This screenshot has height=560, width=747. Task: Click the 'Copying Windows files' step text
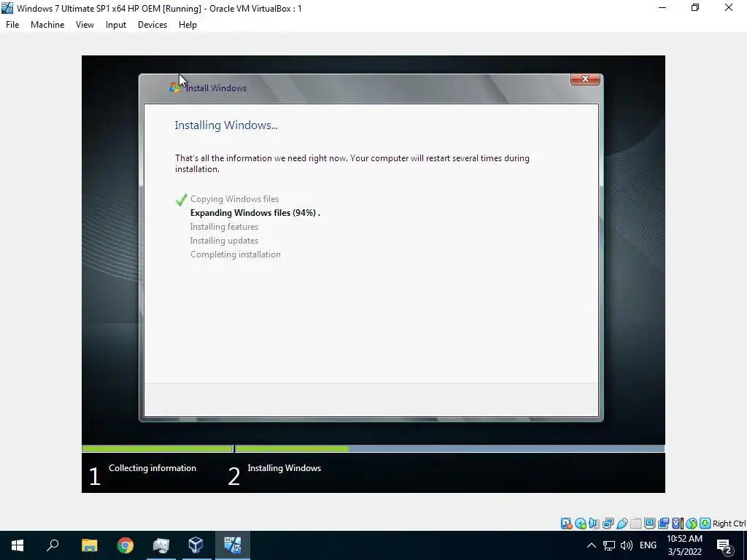(234, 199)
